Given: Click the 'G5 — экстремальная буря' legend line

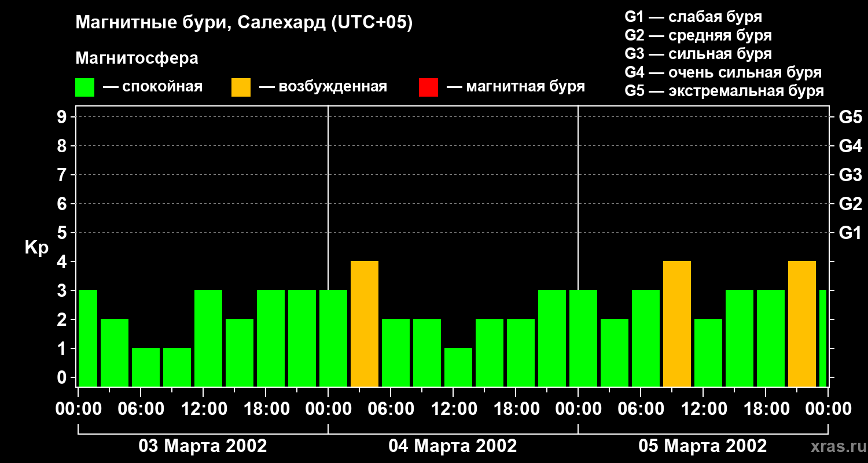Looking at the screenshot, I should (x=724, y=91).
